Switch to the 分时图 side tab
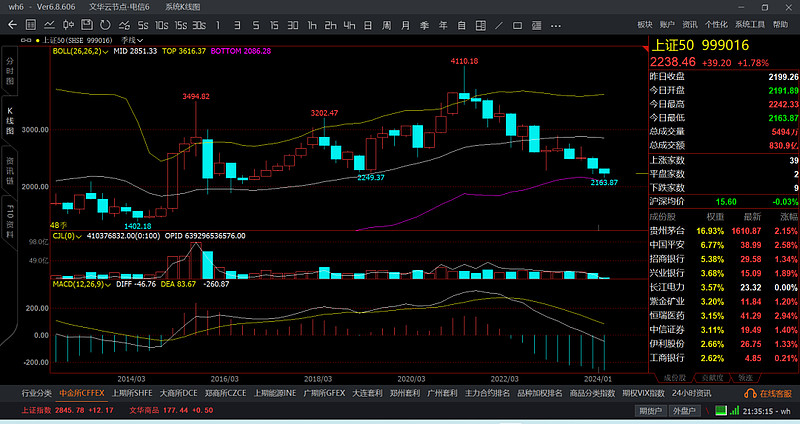 point(10,70)
